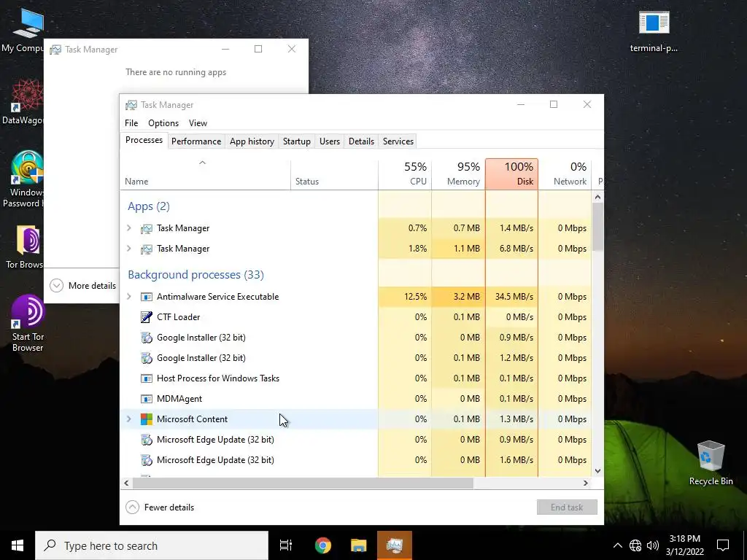Expand Antimalware Service Executable process
Viewport: 747px width, 560px height.
pyautogui.click(x=128, y=297)
